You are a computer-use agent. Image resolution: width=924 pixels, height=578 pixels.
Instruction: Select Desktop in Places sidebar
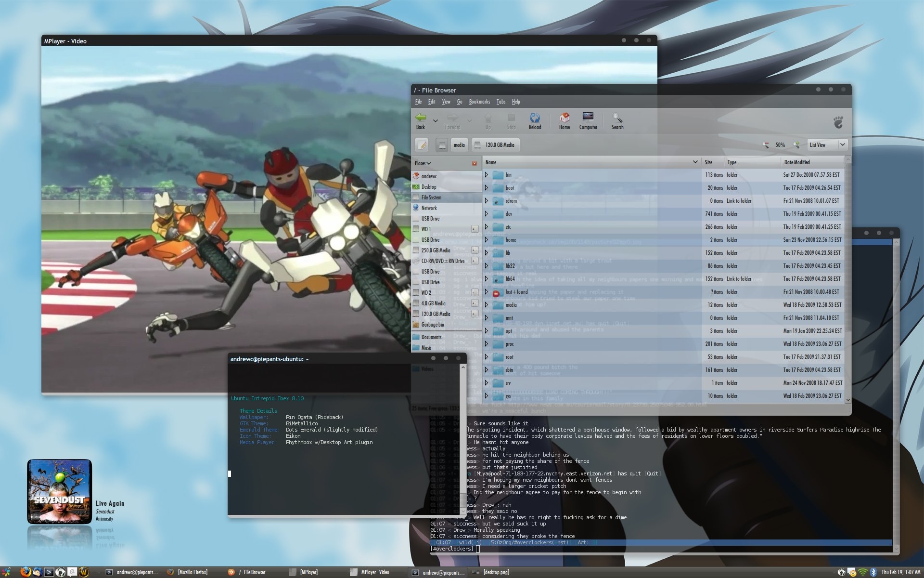tap(446, 187)
